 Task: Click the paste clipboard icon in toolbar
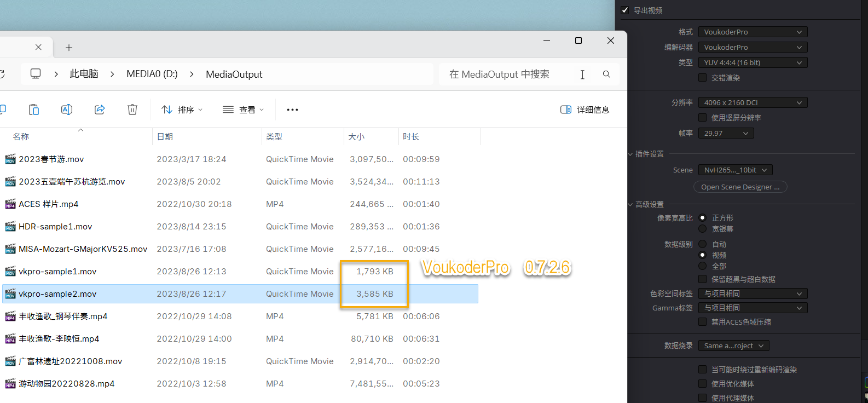pyautogui.click(x=34, y=110)
